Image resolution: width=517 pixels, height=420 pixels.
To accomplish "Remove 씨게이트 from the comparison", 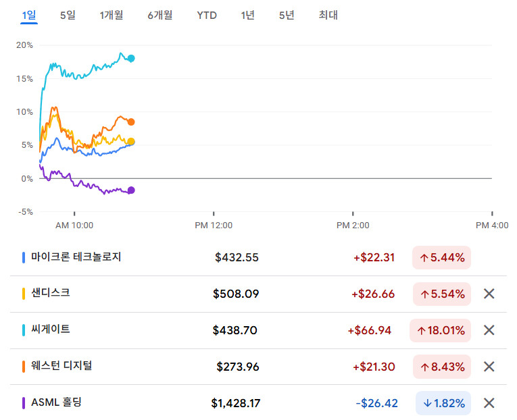I will point(489,330).
